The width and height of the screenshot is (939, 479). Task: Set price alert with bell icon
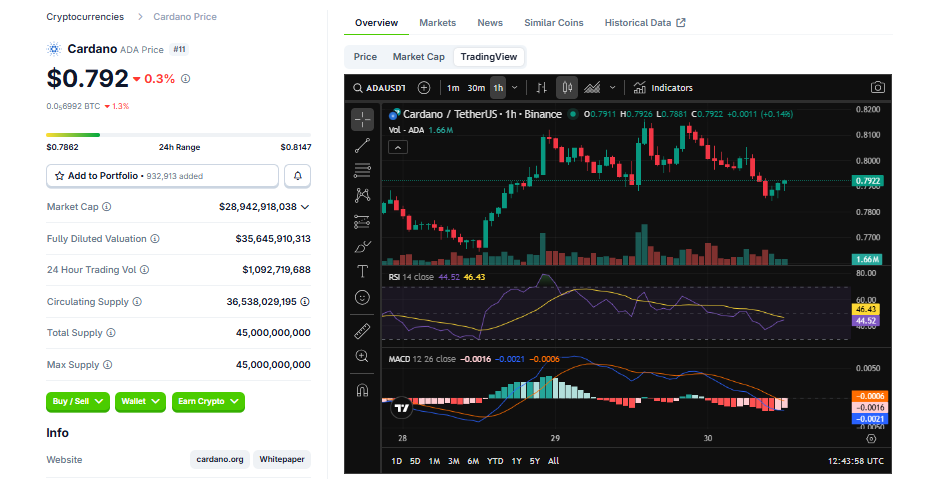[x=298, y=176]
